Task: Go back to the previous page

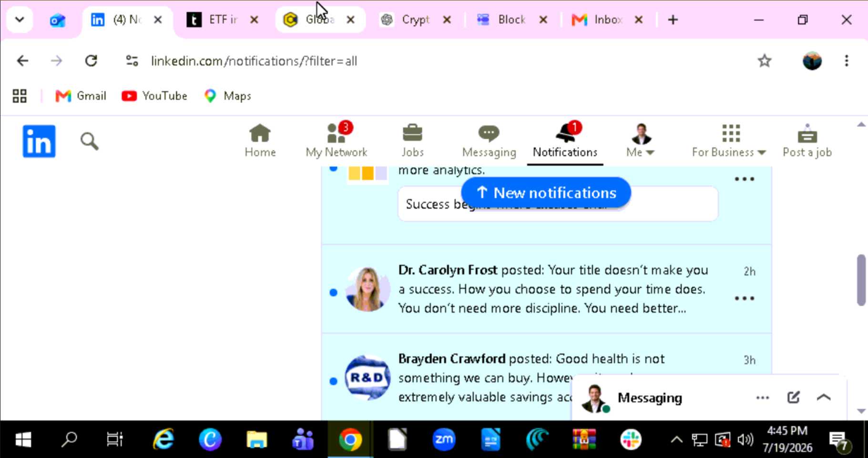Action: coord(22,61)
